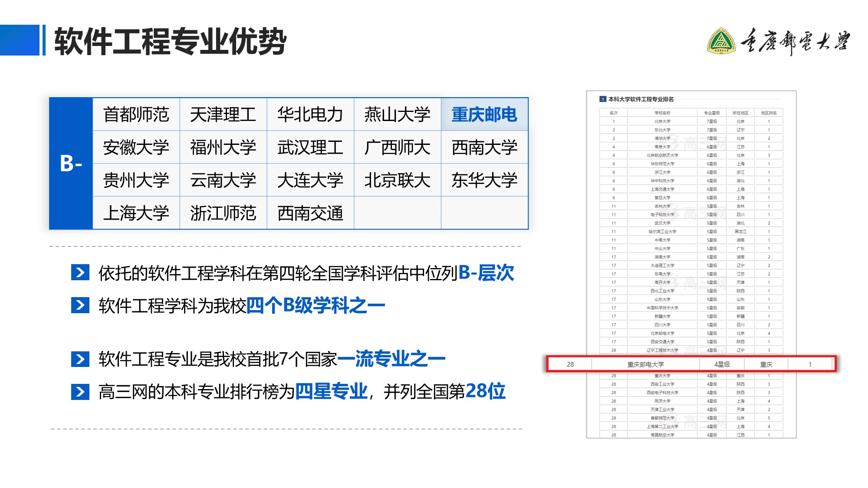The height and width of the screenshot is (488, 868).
Task: Click the bold text 四个B级学科之一
Action: pos(316,305)
